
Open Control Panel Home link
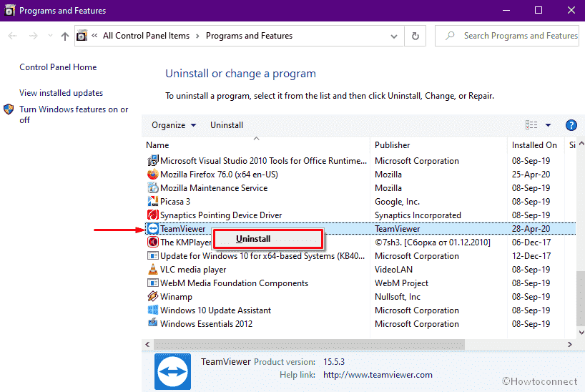[58, 67]
